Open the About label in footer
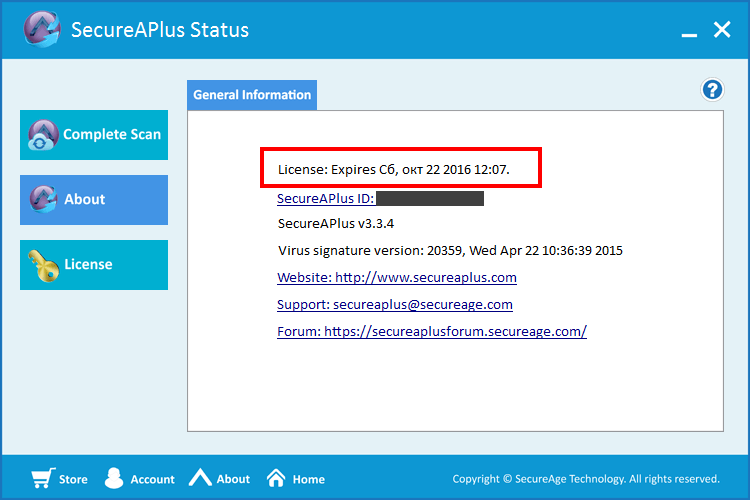Screen dimensions: 750x500 (x=233, y=479)
